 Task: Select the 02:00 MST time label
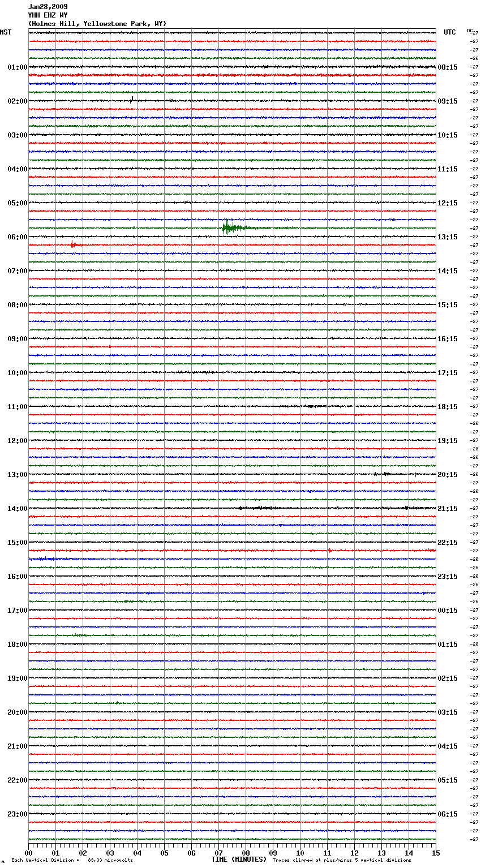pyautogui.click(x=17, y=101)
